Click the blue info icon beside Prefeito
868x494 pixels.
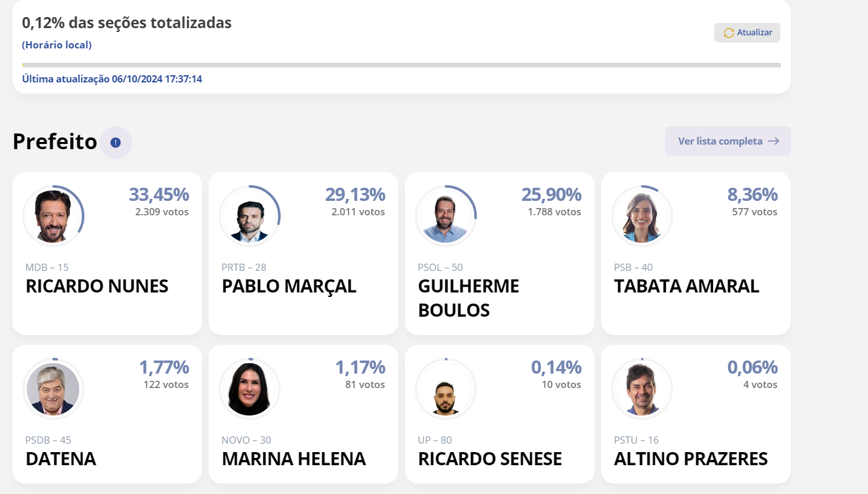pos(116,143)
